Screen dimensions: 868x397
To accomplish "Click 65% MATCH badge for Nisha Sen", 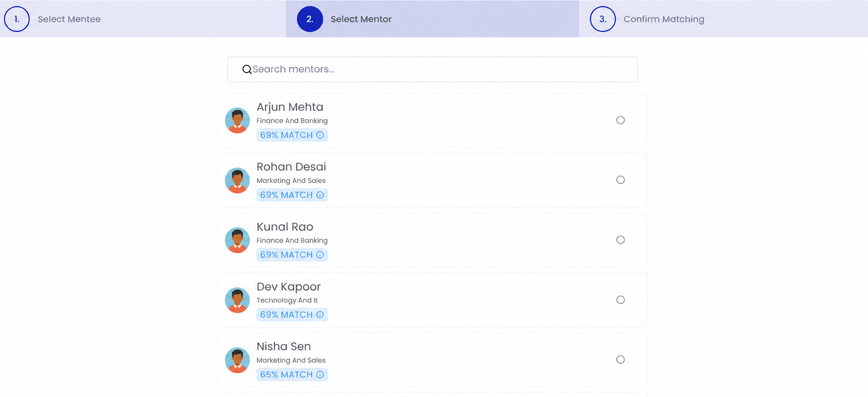I will pyautogui.click(x=292, y=375).
